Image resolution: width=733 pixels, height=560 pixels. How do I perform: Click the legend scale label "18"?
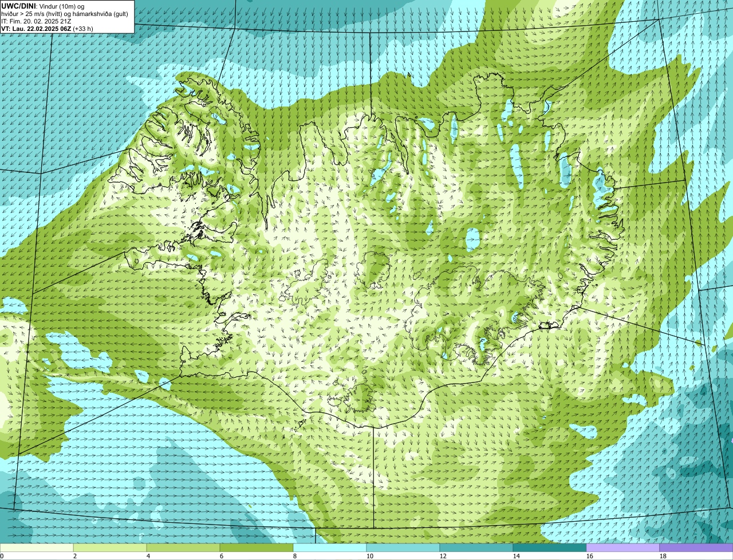click(x=663, y=556)
